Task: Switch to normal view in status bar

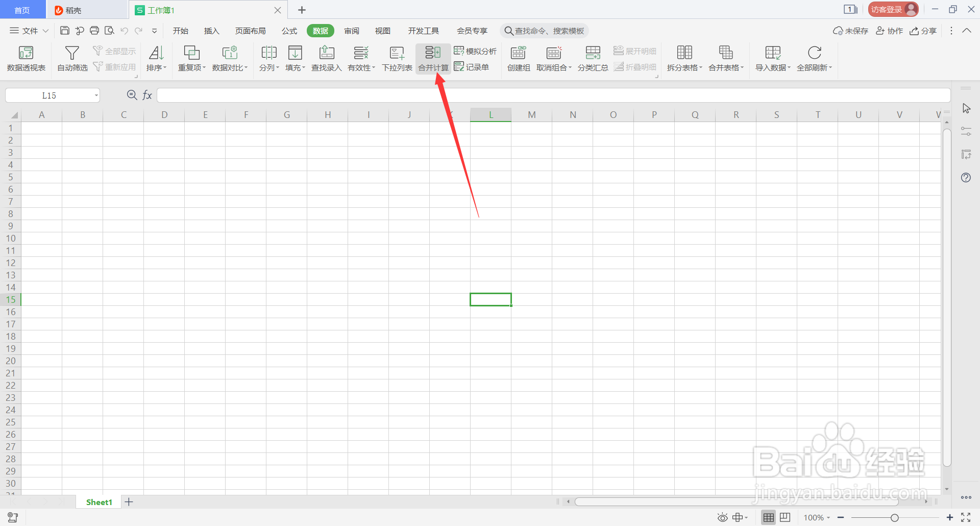Action: point(769,517)
